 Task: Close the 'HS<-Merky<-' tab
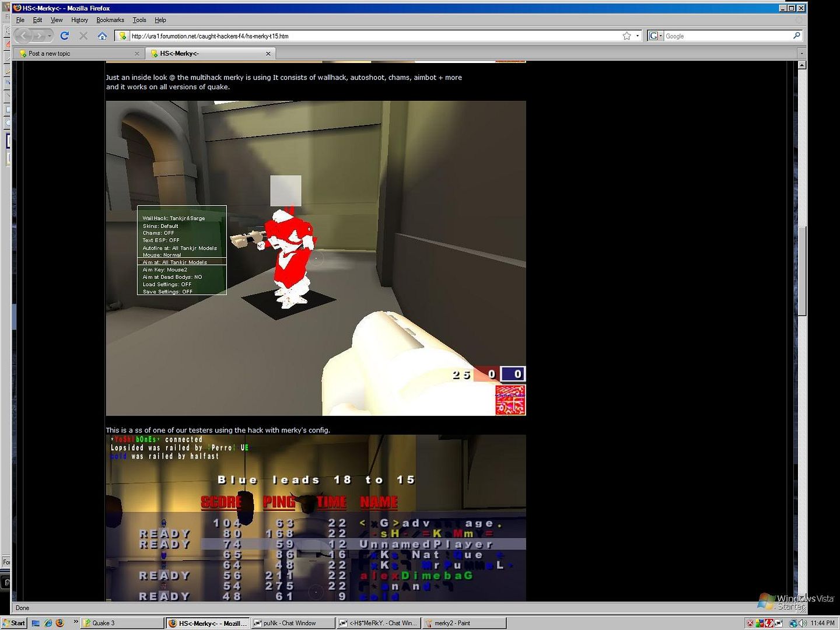268,54
